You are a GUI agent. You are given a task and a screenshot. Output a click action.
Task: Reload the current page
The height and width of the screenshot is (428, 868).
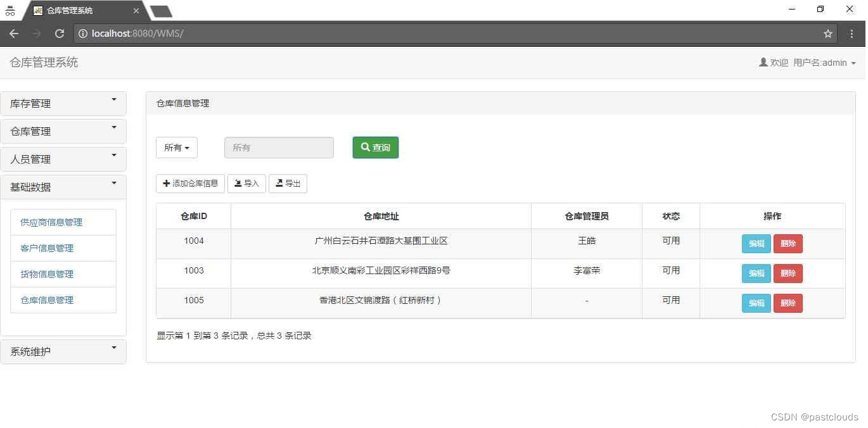[60, 34]
